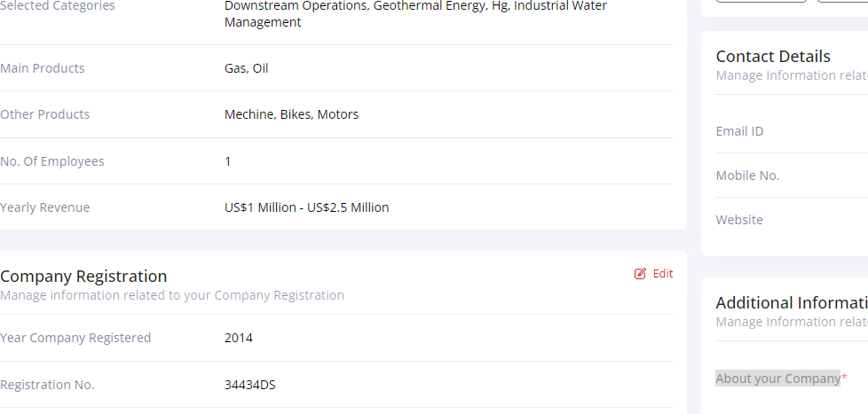Click the year registered value 2014
Image resolution: width=868 pixels, height=414 pixels.
[x=239, y=338]
